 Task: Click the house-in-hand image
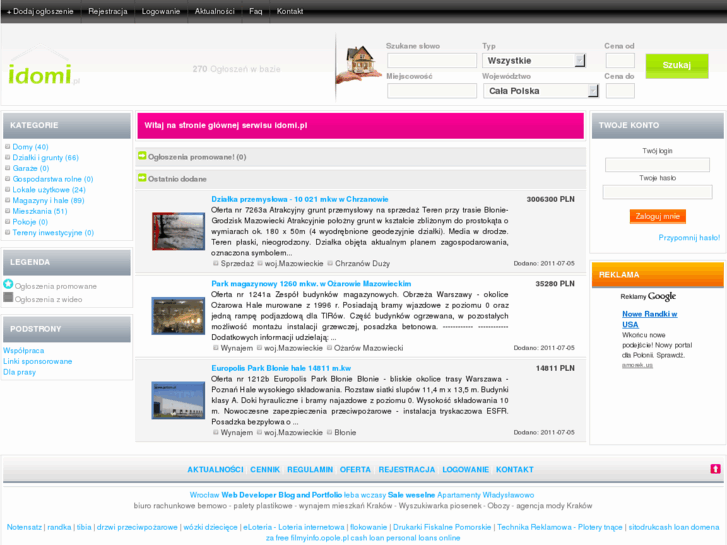[x=358, y=64]
